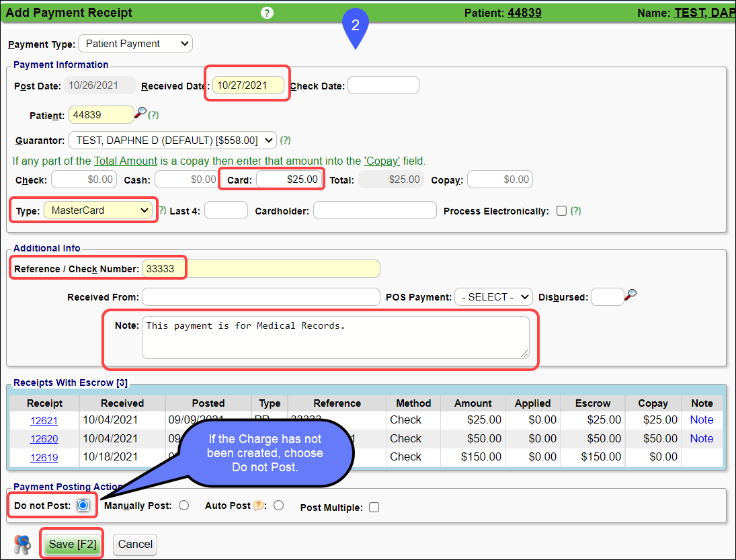Click the Save [F2] button

coord(73,544)
